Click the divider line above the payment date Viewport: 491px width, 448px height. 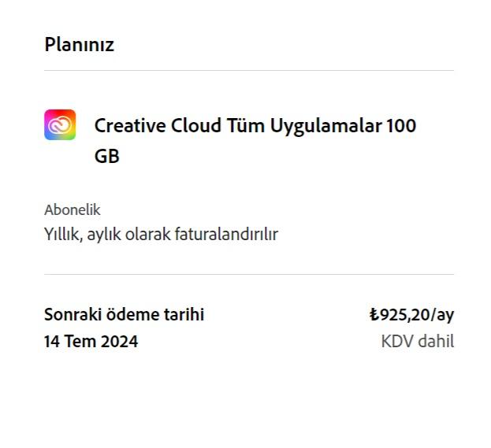249,274
